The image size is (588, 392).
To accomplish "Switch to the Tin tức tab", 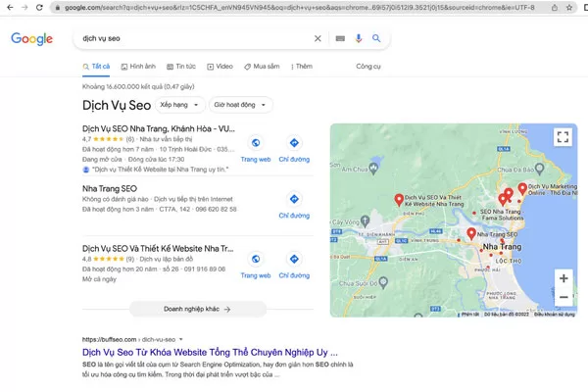I will coord(181,67).
